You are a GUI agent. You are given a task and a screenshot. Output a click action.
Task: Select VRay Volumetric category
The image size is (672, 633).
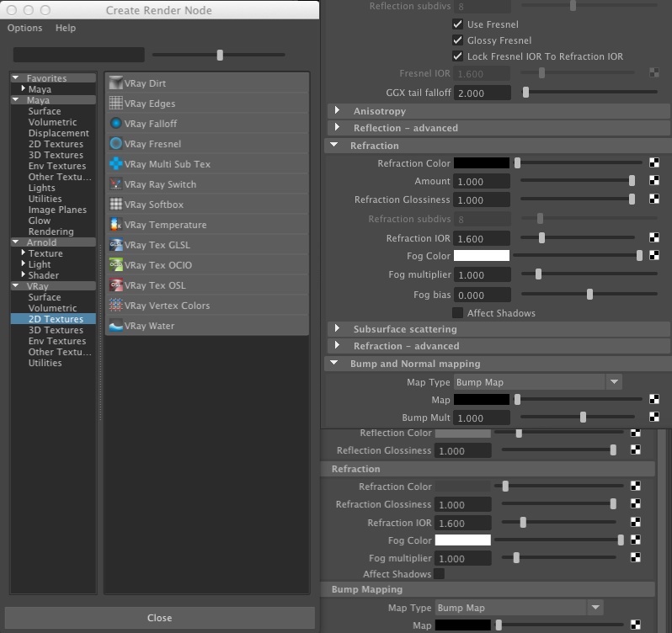click(53, 308)
